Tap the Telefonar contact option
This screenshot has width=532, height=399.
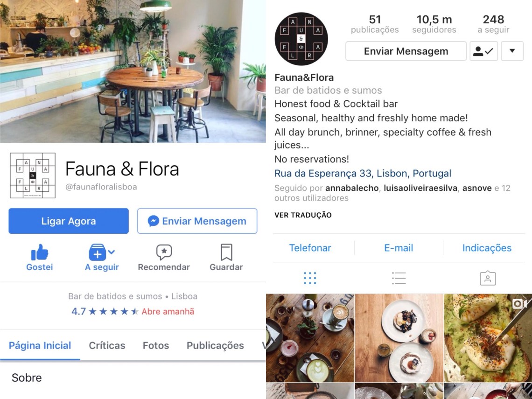tap(310, 248)
